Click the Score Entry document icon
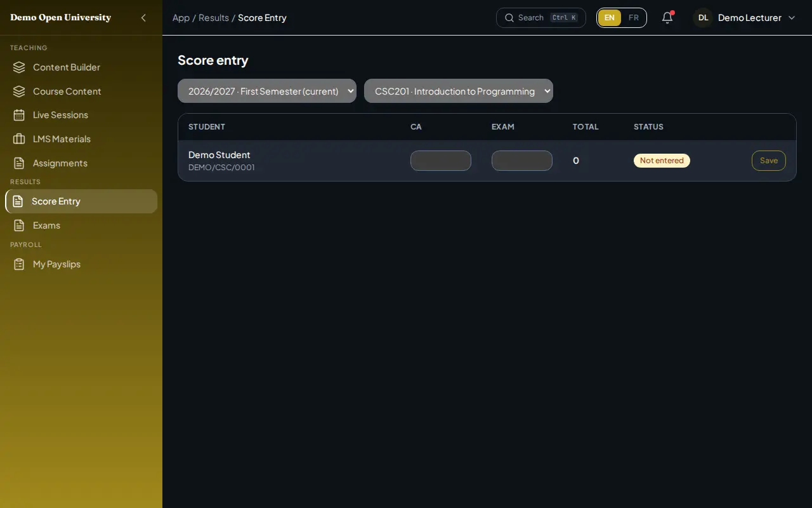The width and height of the screenshot is (812, 508). 18,201
